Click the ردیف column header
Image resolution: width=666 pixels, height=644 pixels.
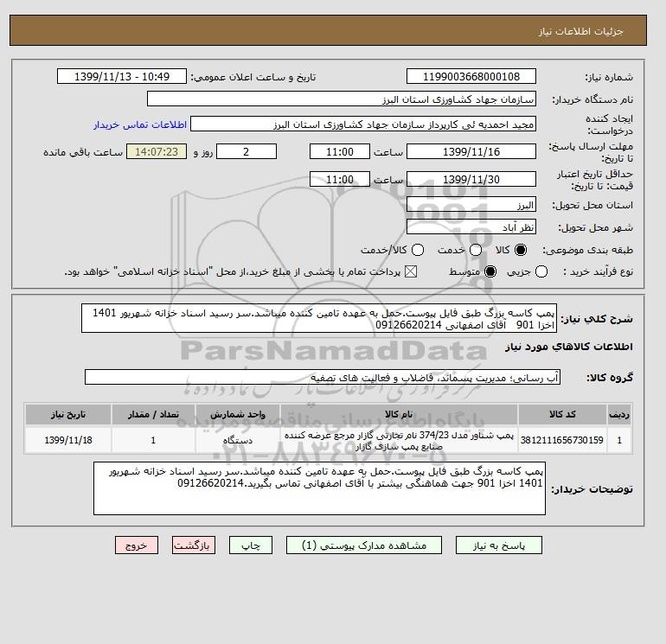coord(619,414)
